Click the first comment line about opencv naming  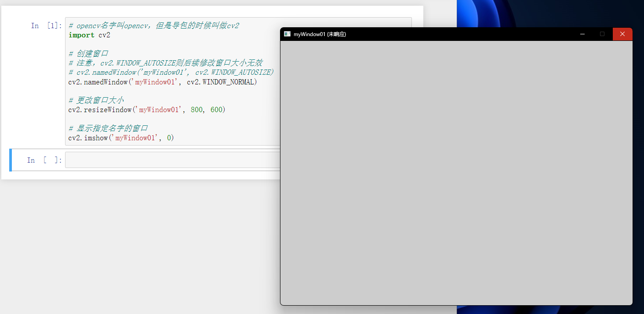click(154, 26)
